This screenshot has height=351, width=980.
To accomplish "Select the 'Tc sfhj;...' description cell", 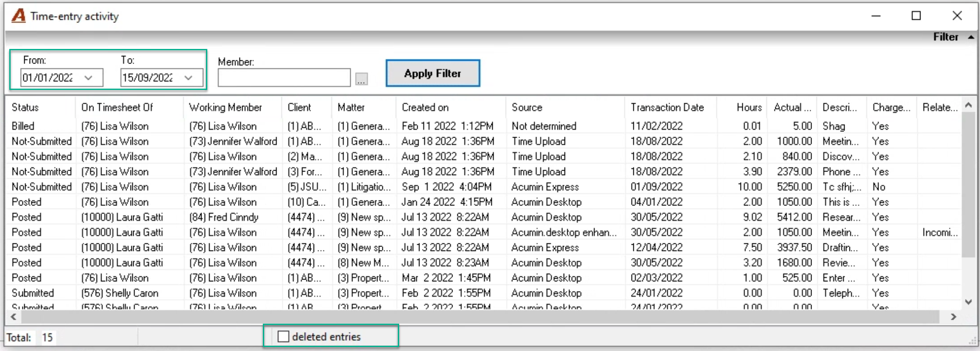I will [x=842, y=187].
